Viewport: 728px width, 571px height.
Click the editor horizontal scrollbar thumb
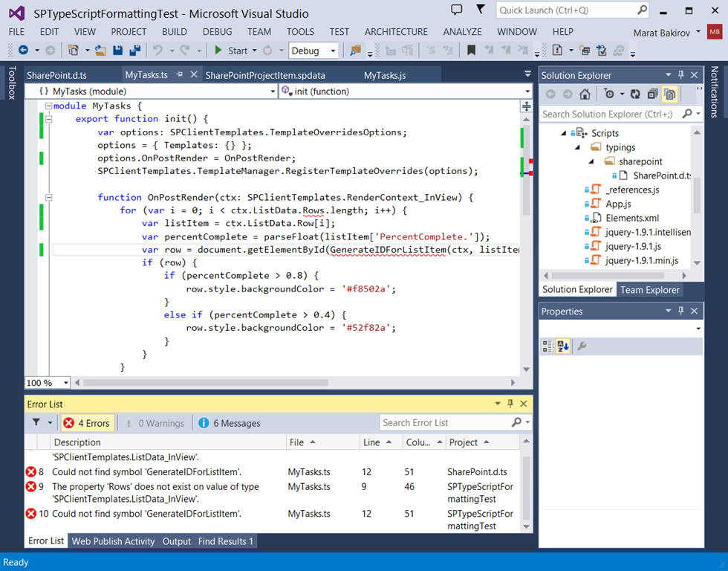(206, 383)
